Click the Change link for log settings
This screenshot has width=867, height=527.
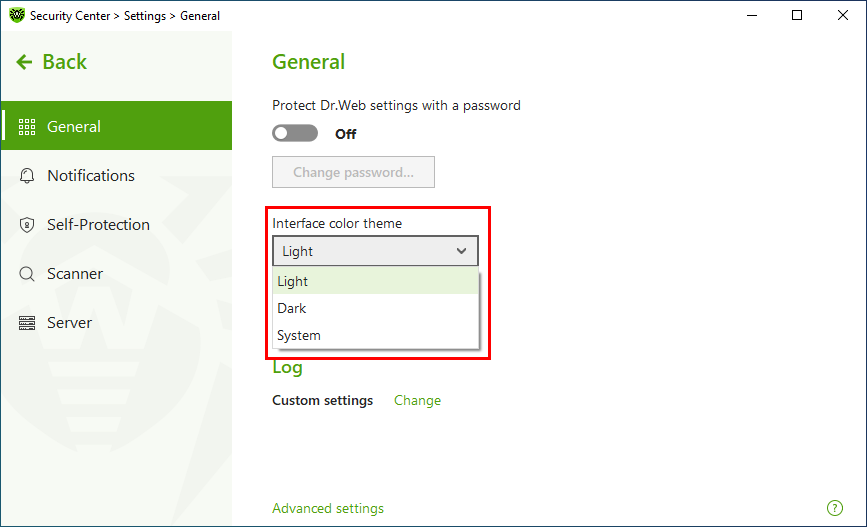click(x=417, y=400)
